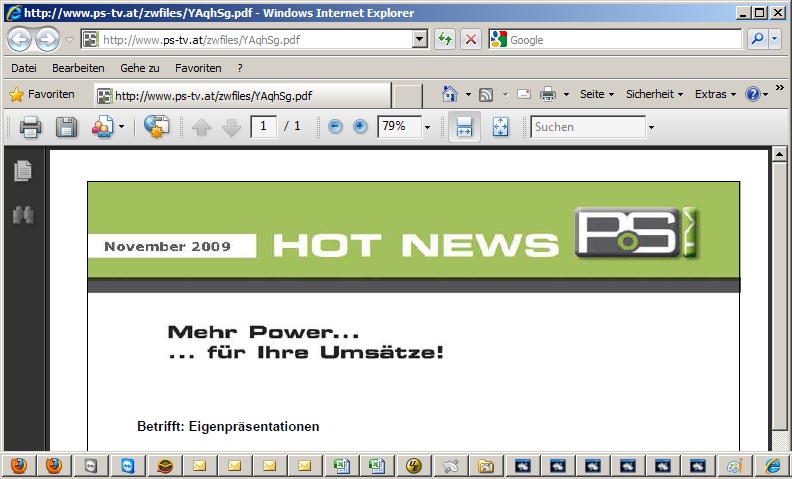
Task: Expand the zoom percentage dropdown arrow
Action: [427, 127]
